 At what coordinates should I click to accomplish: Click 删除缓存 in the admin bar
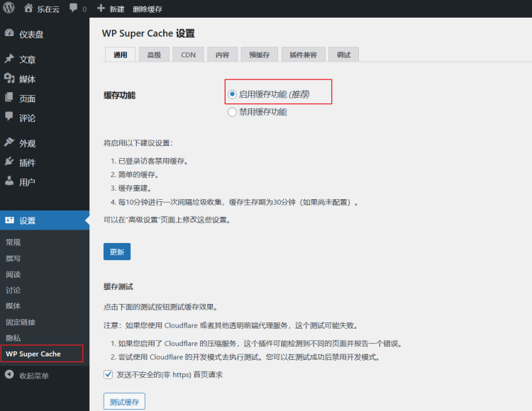148,9
